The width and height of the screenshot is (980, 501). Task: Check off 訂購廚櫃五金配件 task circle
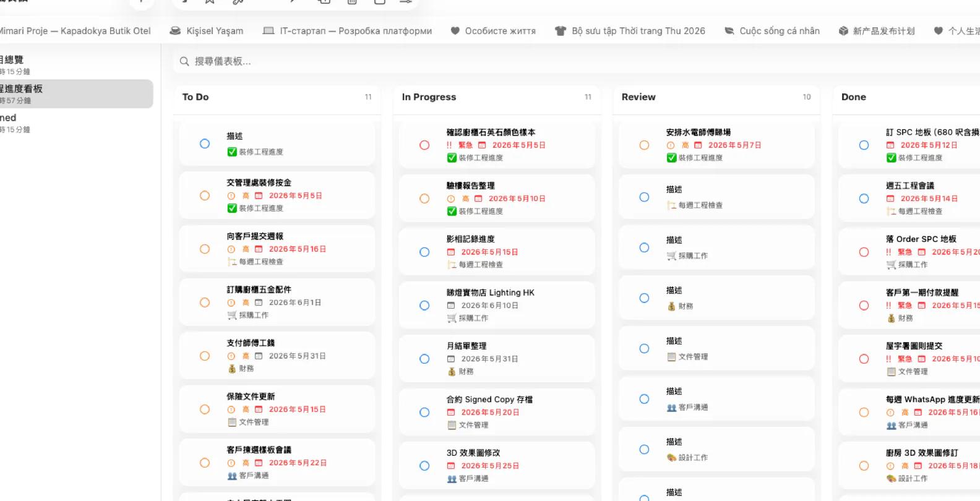click(205, 302)
